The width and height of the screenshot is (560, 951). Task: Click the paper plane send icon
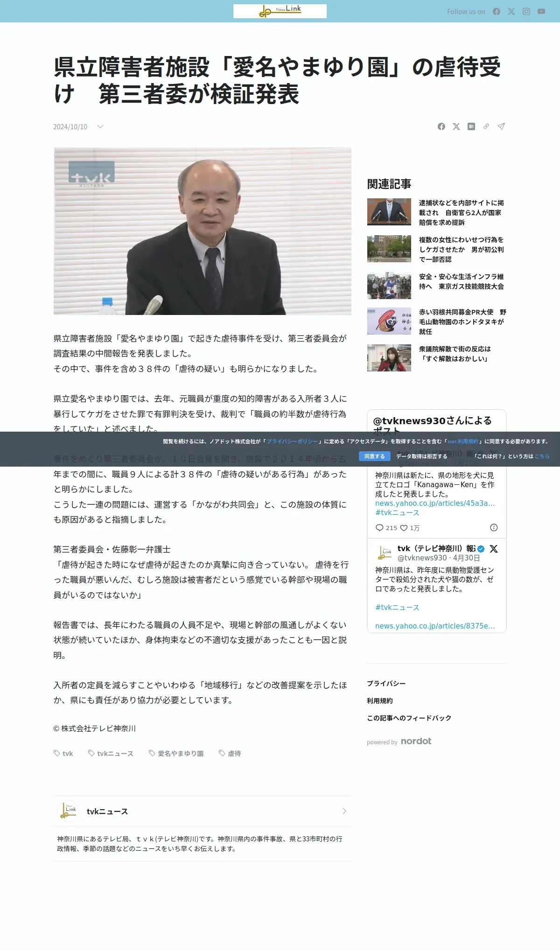point(501,126)
